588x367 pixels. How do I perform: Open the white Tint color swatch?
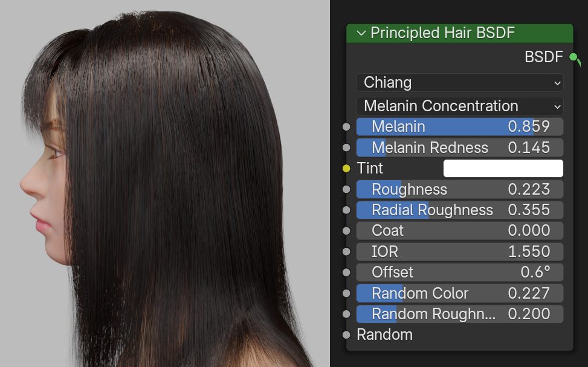point(503,169)
